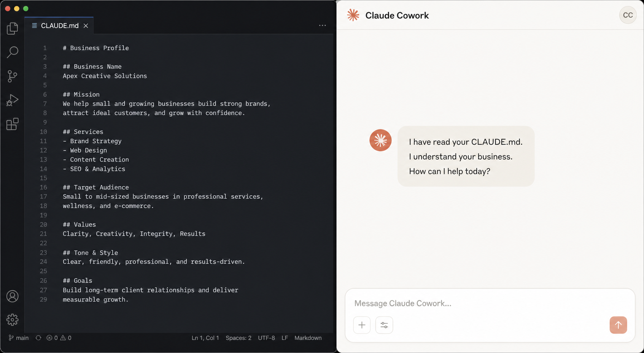
Task: Open the Explorer files icon in activity bar
Action: [x=12, y=28]
